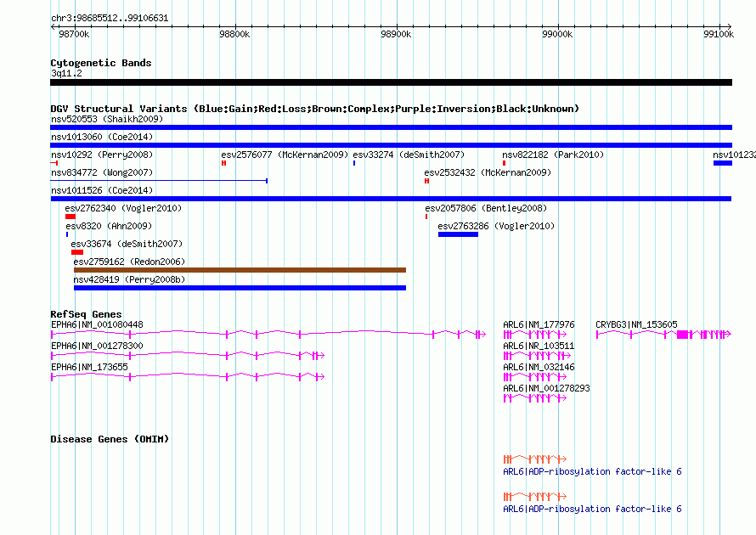Click red esv2057806 loss tick
This screenshot has width=756, height=535.
tap(426, 217)
